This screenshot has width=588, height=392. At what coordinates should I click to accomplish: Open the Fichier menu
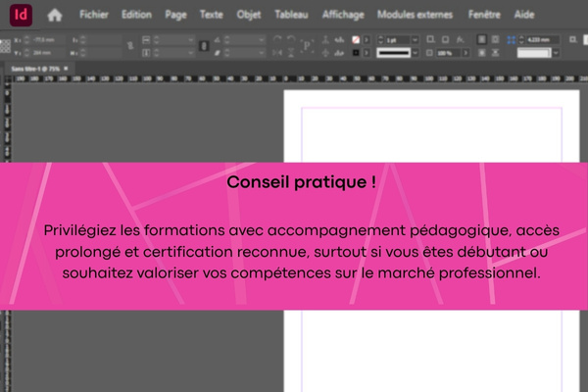(x=94, y=16)
